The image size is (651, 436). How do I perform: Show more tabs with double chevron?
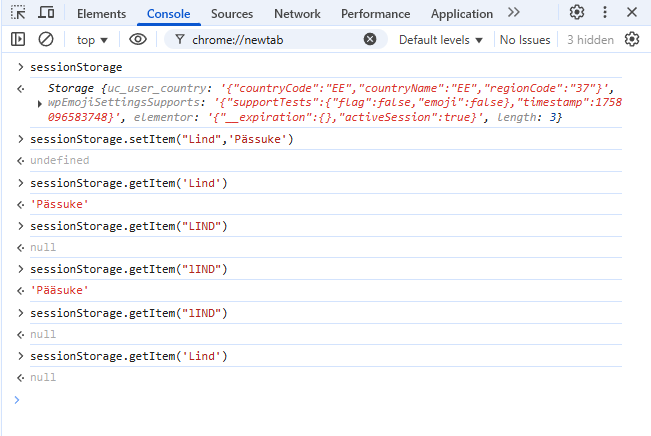[513, 13]
